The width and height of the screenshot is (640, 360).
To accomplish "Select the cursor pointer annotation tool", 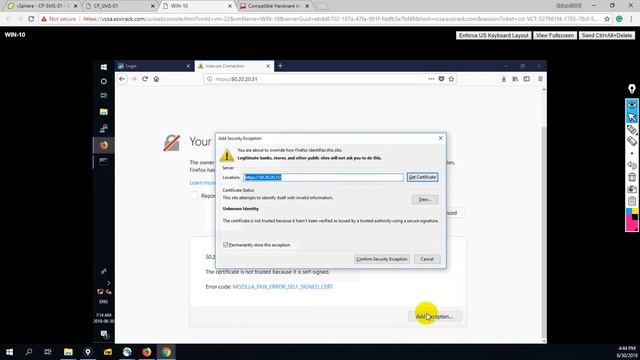I will [632, 117].
